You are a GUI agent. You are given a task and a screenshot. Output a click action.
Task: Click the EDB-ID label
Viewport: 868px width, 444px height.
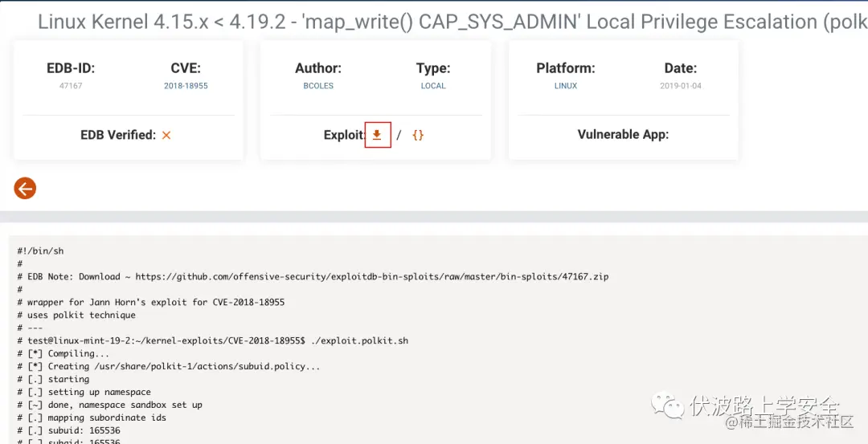coord(71,68)
